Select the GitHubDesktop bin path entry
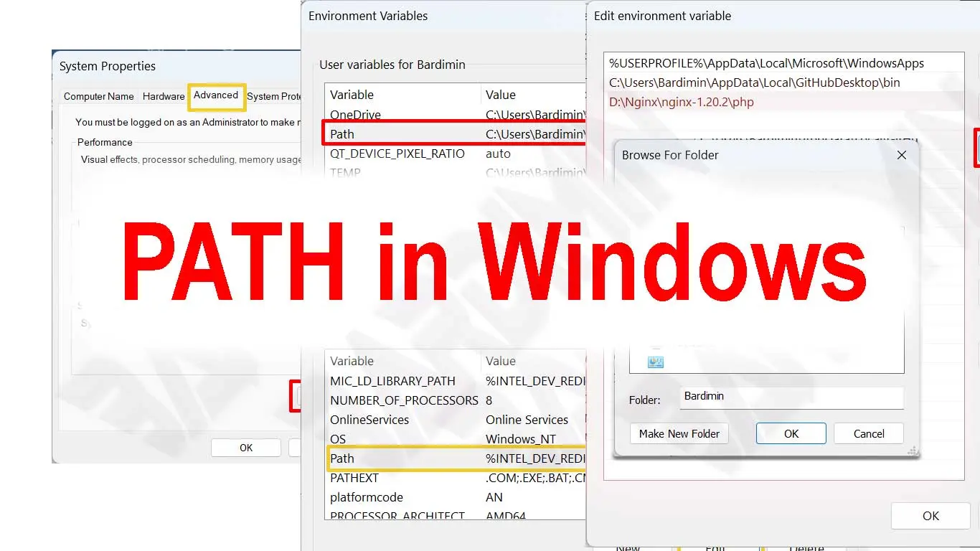 [753, 83]
